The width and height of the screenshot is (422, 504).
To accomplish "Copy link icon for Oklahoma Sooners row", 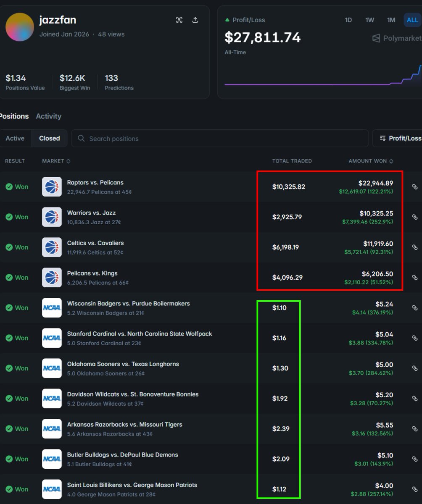I will (414, 368).
